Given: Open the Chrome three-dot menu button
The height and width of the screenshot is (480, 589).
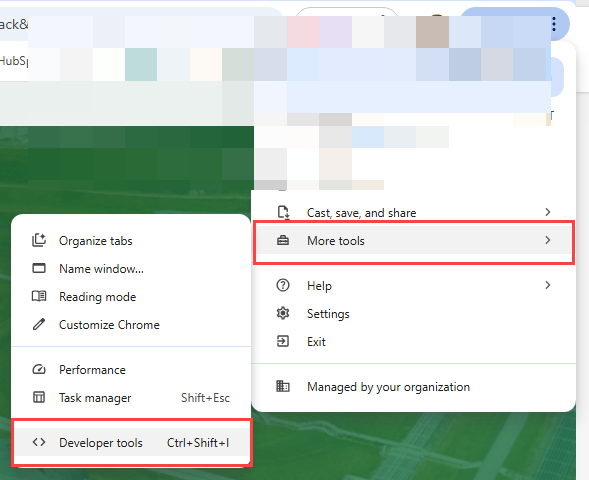Looking at the screenshot, I should 554,24.
